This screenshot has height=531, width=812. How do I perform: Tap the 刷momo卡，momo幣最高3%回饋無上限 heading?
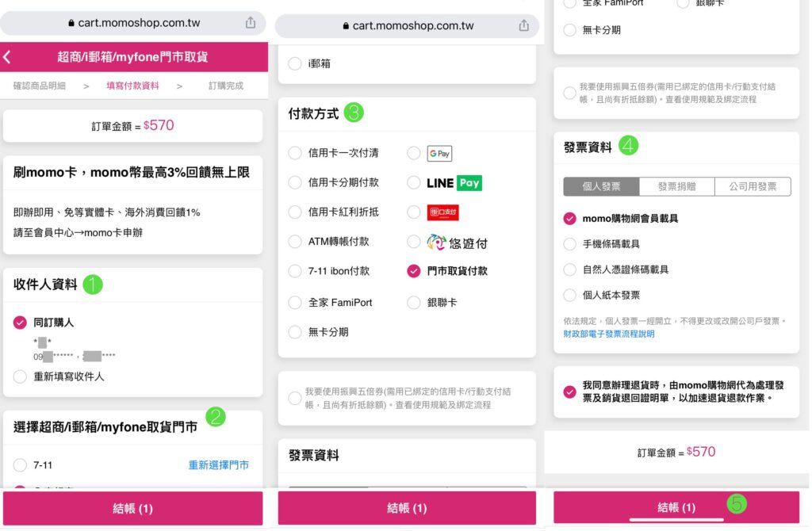pos(132,172)
